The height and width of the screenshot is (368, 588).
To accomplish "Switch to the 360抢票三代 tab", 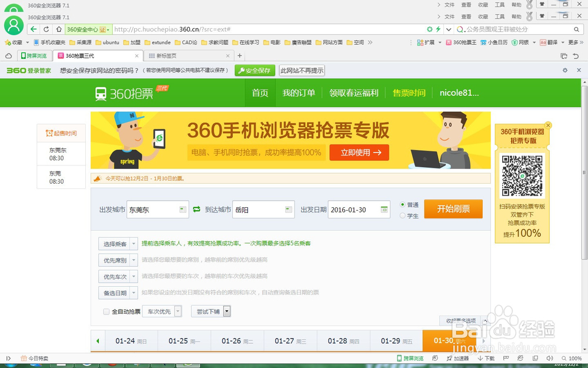I will tap(98, 55).
